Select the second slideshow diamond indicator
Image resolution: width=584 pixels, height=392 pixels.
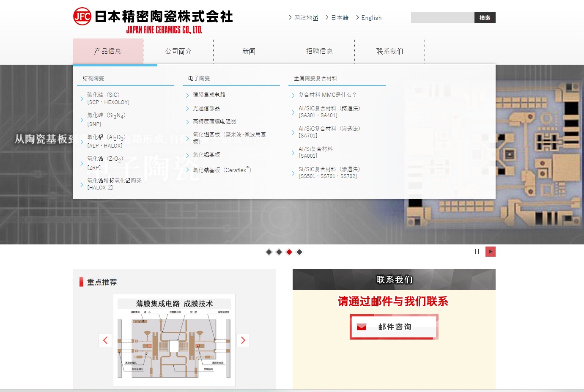(279, 252)
